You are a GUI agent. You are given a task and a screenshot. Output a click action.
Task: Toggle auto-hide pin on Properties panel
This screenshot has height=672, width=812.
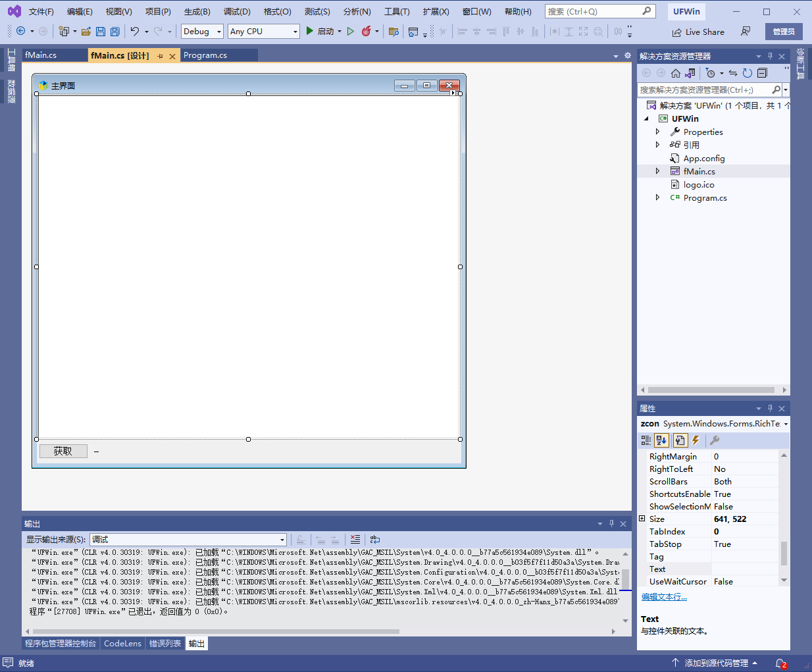(x=770, y=408)
